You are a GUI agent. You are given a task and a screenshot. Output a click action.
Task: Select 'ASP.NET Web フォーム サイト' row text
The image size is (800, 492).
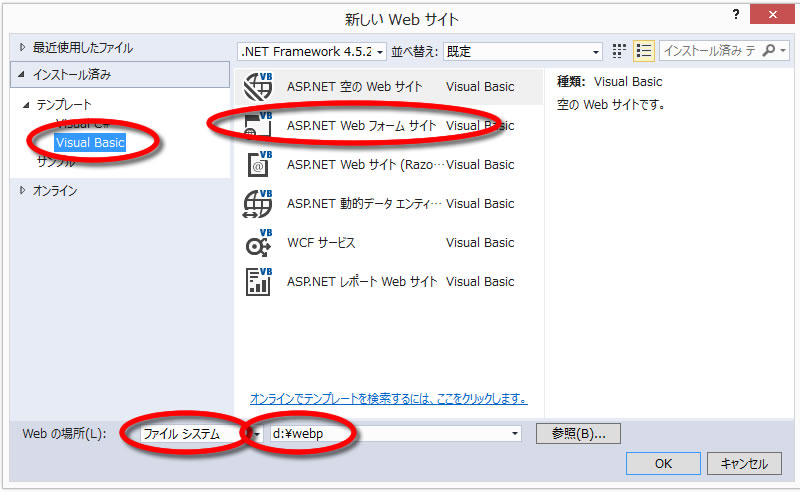click(x=362, y=126)
